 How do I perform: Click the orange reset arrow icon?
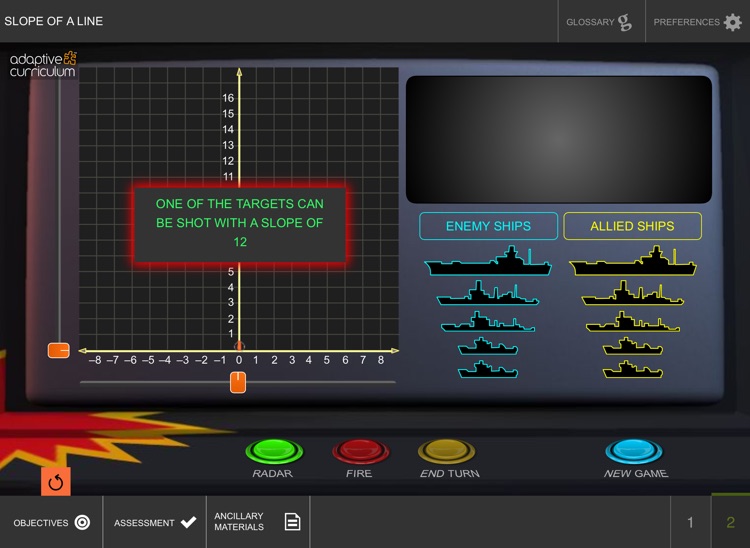tap(55, 482)
